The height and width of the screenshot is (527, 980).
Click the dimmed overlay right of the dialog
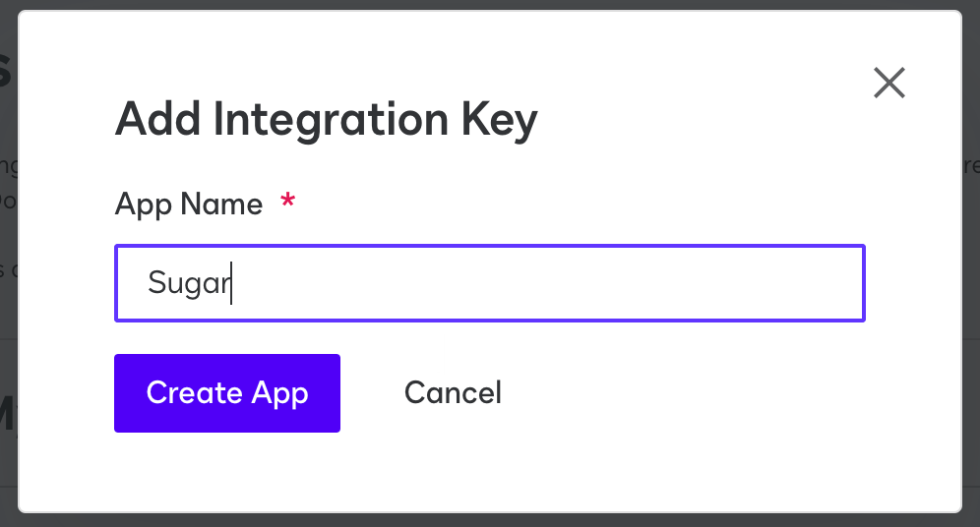click(970, 295)
